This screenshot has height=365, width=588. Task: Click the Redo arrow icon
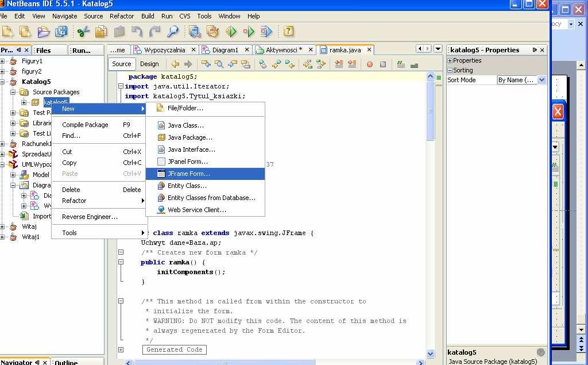154,32
